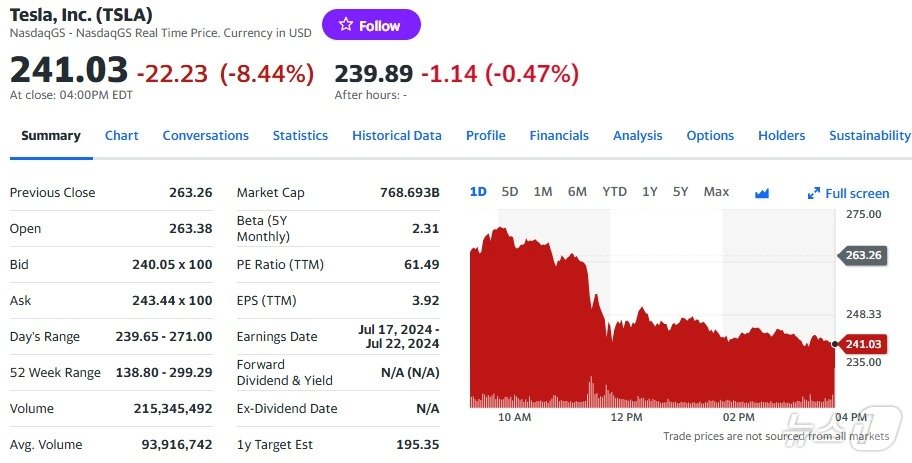The height and width of the screenshot is (463, 912).
Task: Choose the Max chart range
Action: (716, 192)
